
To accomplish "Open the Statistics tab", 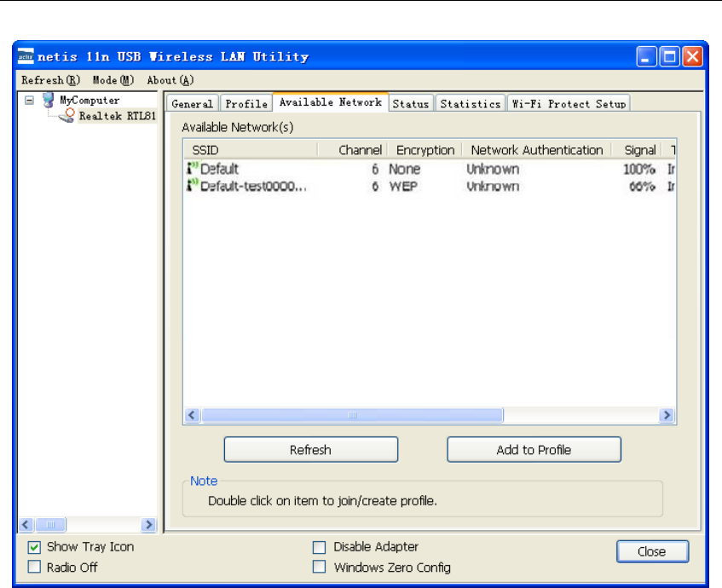I will pos(471,104).
